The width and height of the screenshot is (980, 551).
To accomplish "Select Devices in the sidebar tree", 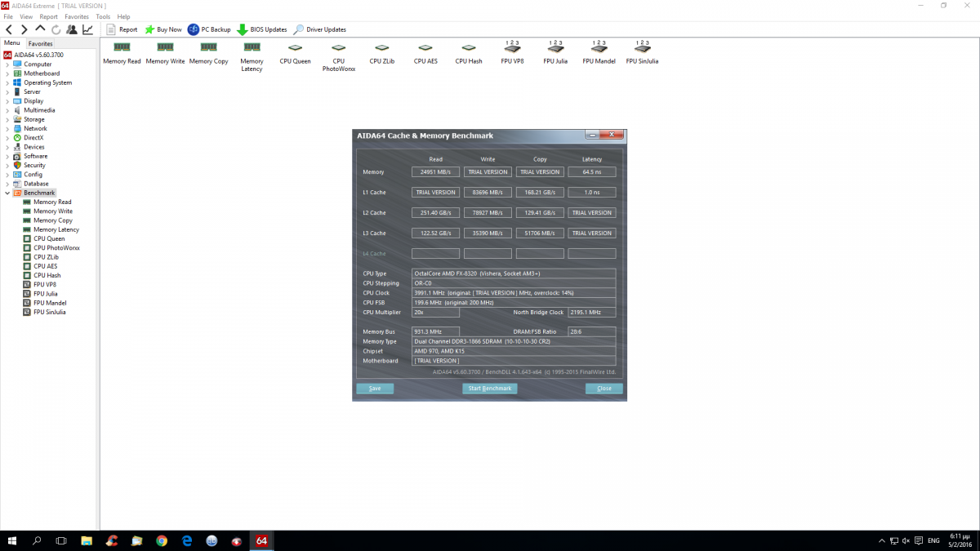I will 34,147.
